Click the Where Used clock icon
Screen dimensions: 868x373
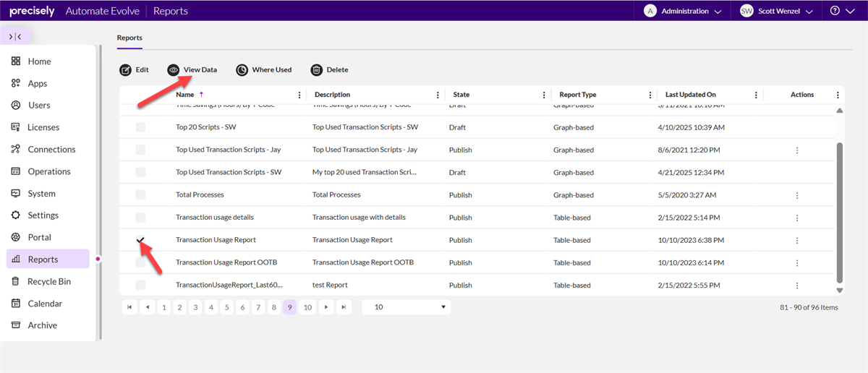click(x=242, y=70)
